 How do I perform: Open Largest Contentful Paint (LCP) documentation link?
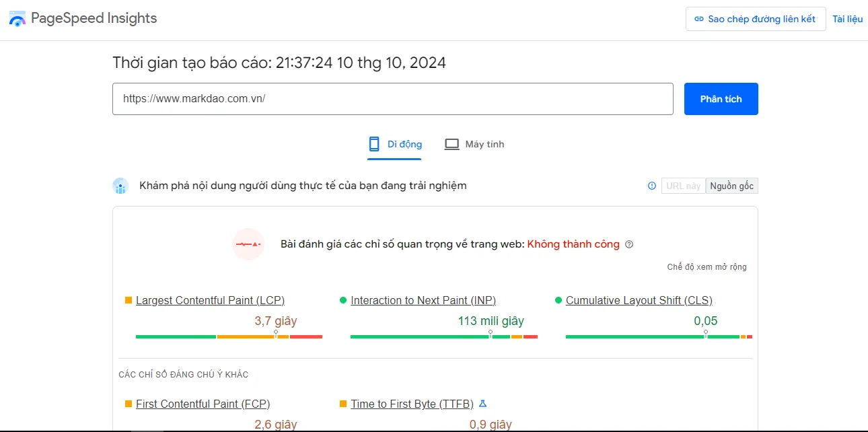coord(210,300)
